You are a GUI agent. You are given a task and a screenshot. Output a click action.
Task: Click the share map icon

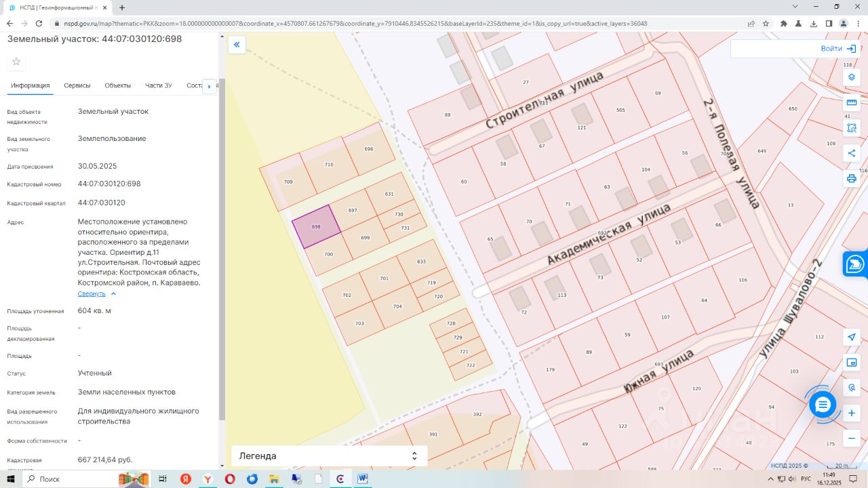pos(852,153)
